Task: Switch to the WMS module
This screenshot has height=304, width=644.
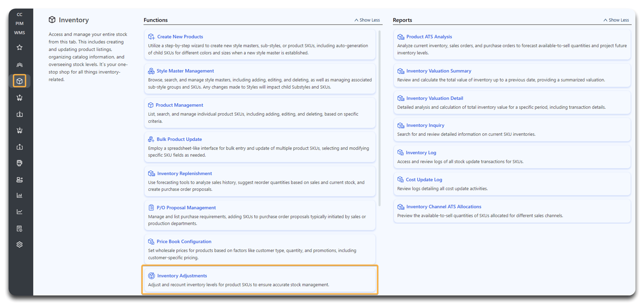Action: coord(19,33)
